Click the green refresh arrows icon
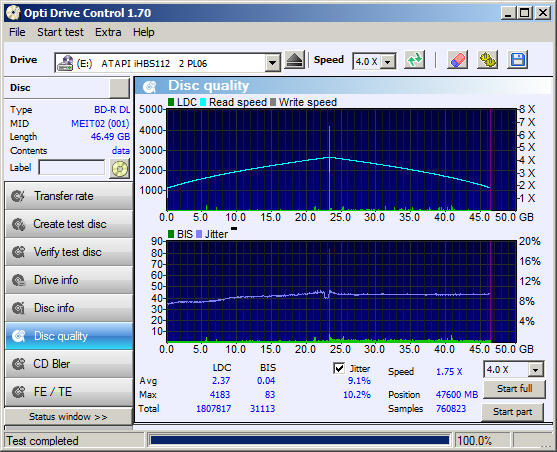 tap(415, 60)
